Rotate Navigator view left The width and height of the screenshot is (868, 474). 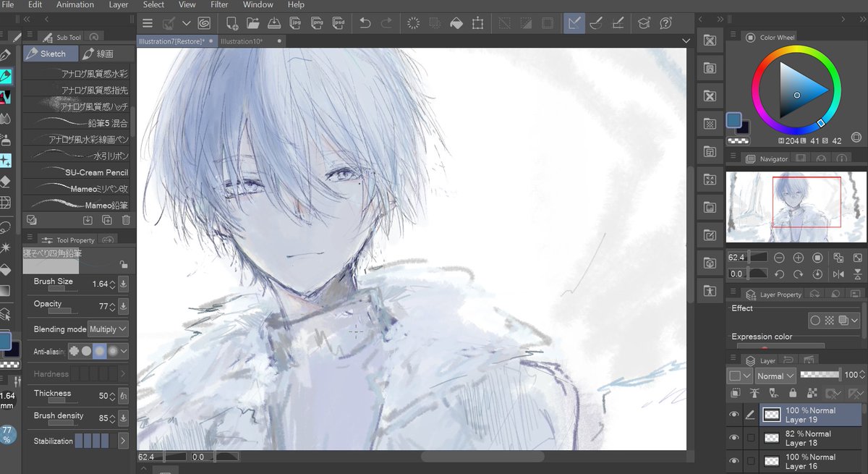[x=779, y=274]
